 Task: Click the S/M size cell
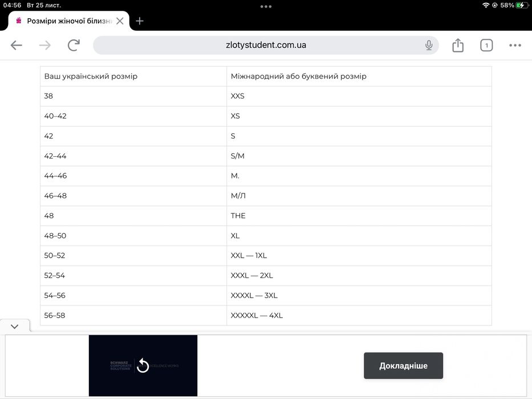pos(359,156)
